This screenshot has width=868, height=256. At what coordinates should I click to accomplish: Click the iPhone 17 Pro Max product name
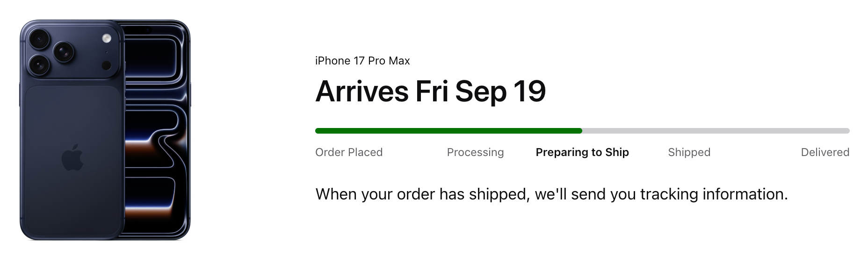click(362, 61)
